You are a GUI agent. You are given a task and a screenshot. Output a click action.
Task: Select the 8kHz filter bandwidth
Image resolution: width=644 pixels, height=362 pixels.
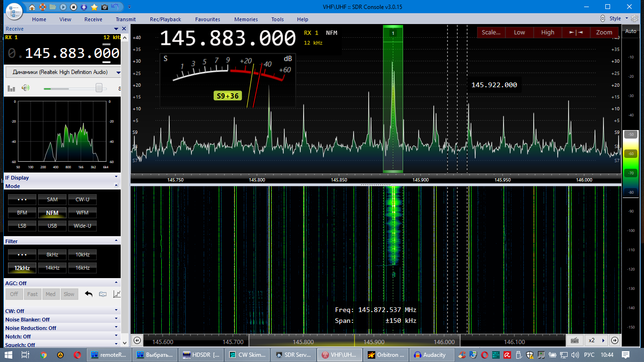[52, 254]
